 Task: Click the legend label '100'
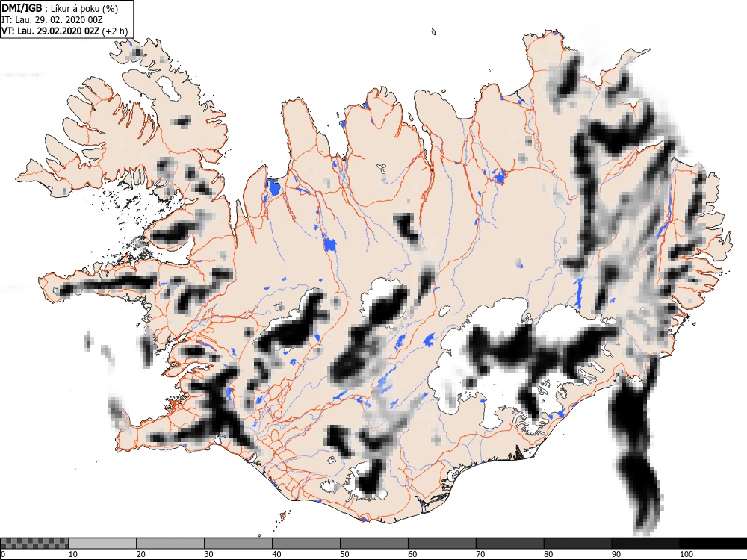[x=686, y=554]
